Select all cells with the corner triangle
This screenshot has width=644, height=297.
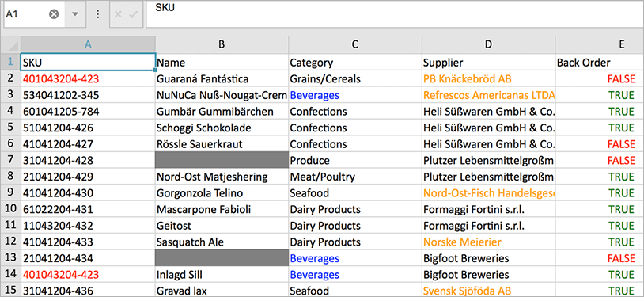click(x=10, y=44)
